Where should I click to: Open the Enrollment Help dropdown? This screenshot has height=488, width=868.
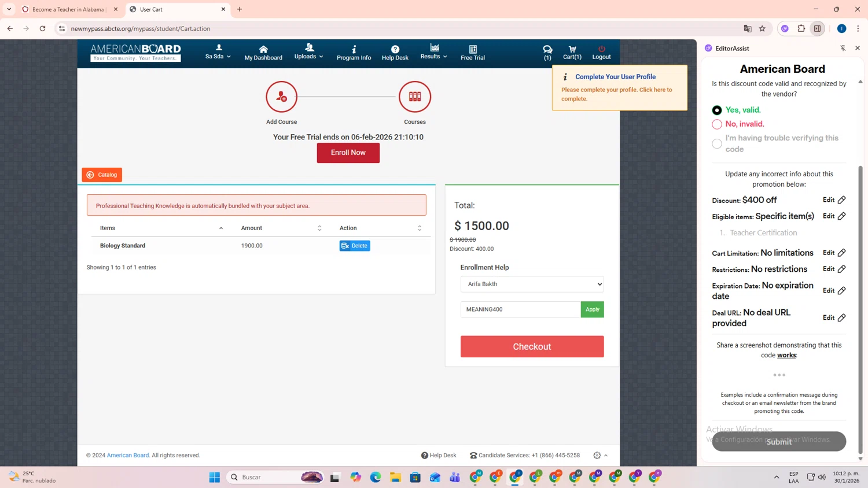[532, 284]
